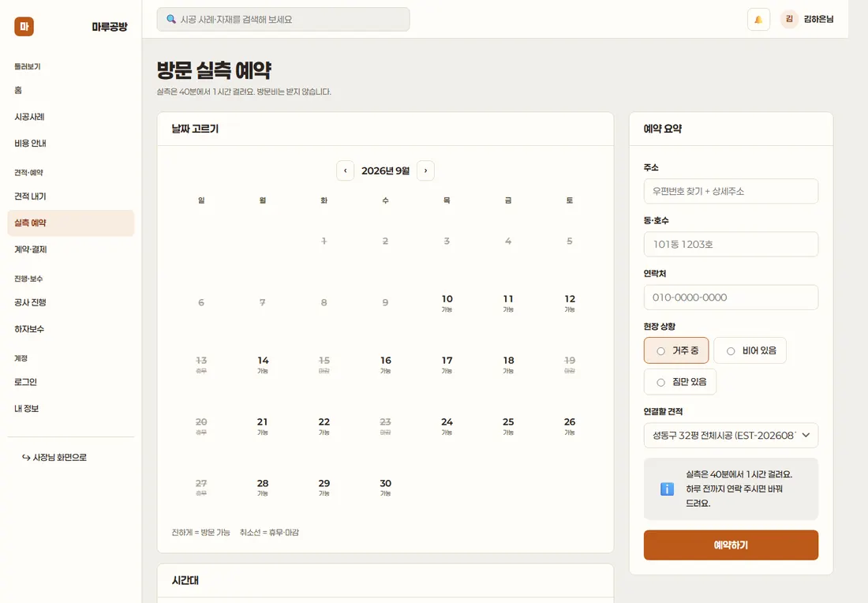Image resolution: width=868 pixels, height=603 pixels.
Task: Select September 22 on calendar
Action: [324, 426]
